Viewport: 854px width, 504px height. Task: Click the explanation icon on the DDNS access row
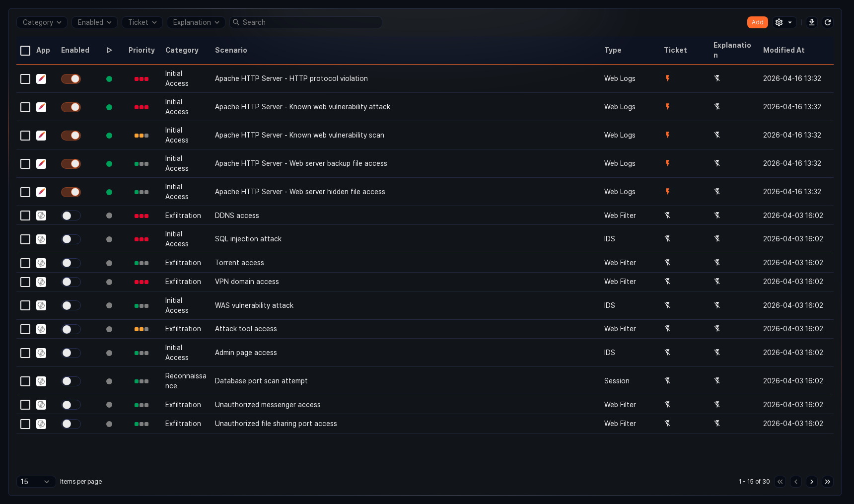[717, 216]
